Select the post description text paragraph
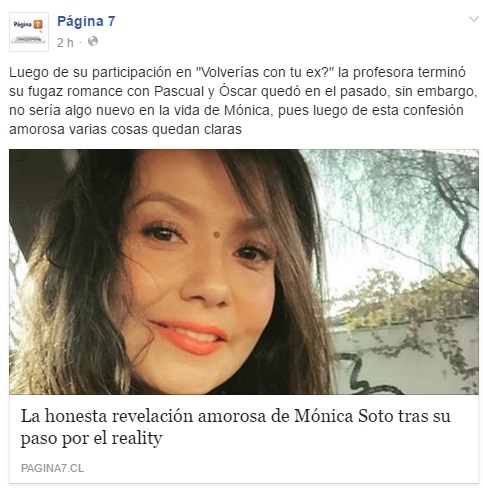Image resolution: width=483 pixels, height=488 pixels. [243, 101]
